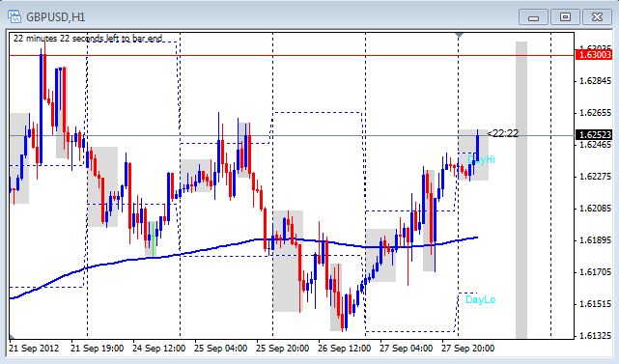Click the current price label 1.62523
The width and height of the screenshot is (619, 364).
pos(594,135)
